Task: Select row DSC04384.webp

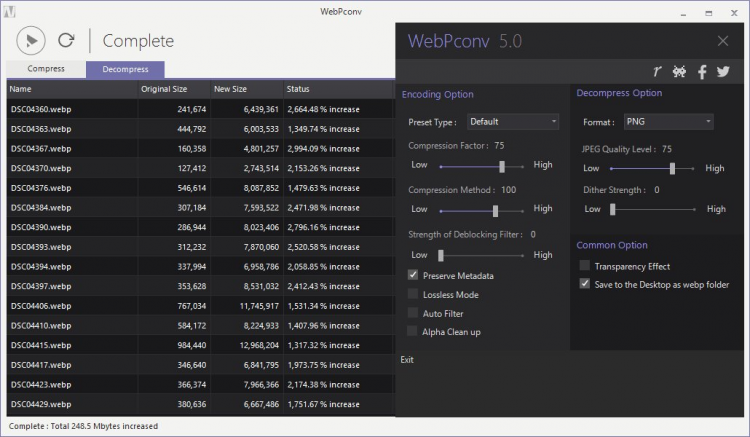Action: 201,208
